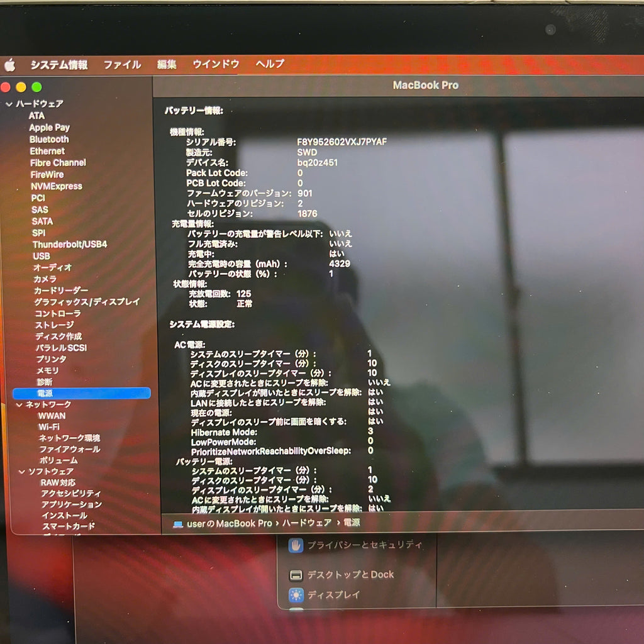
Task: Click the full charge capacity value 4329
Action: coord(340,264)
